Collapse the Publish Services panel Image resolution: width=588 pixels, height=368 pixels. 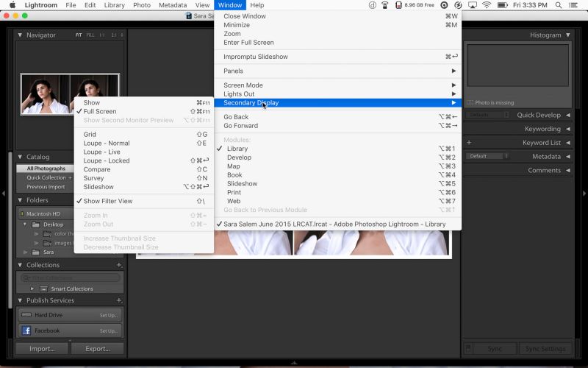20,300
